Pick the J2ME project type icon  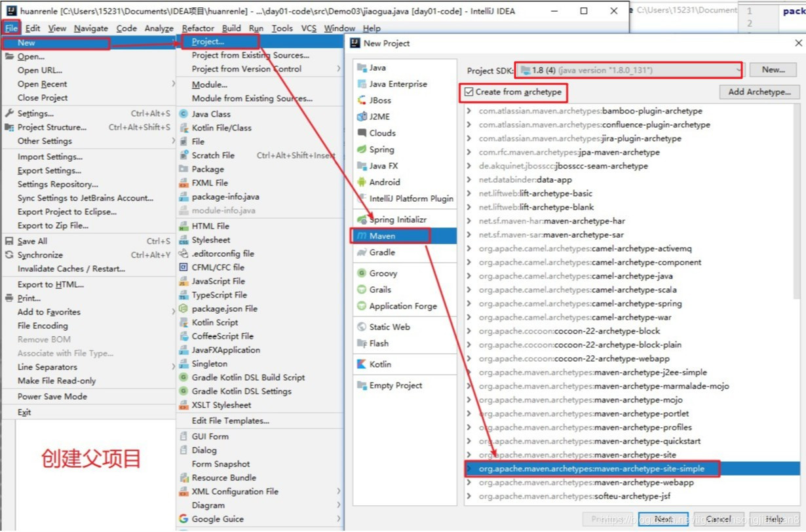pos(361,117)
